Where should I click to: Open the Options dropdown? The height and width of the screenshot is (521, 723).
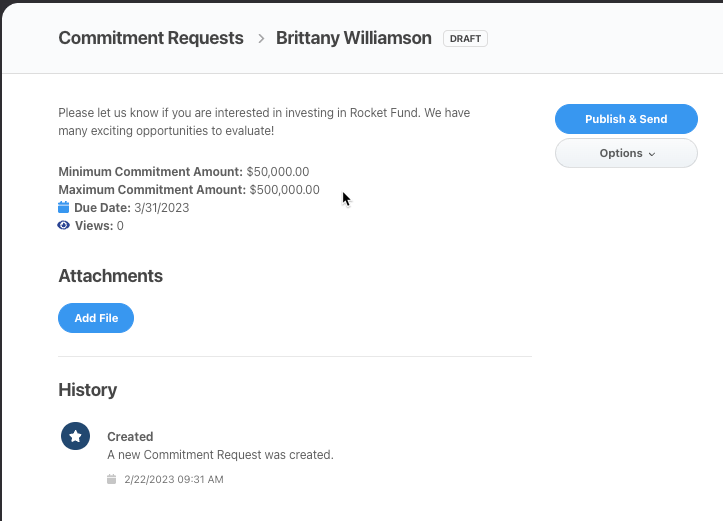pyautogui.click(x=626, y=153)
